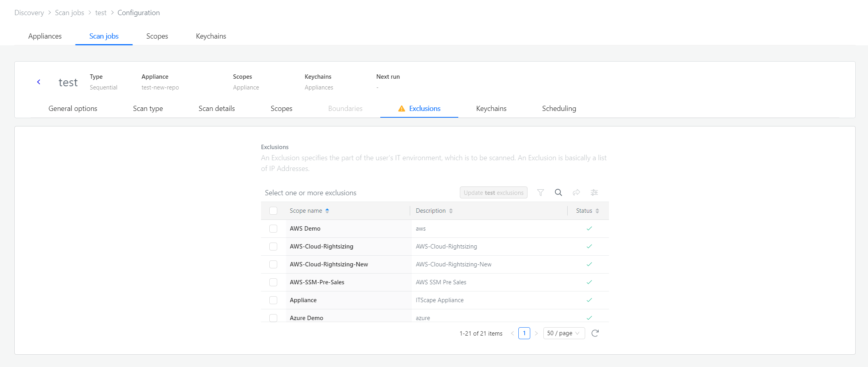Click the AWS-Cloud-Rightsizing scope name

(x=321, y=247)
